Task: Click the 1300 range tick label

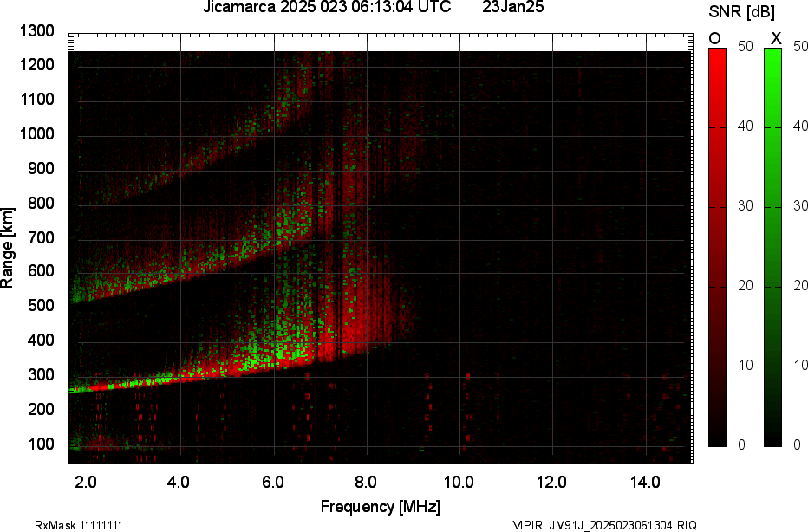Action: click(37, 31)
